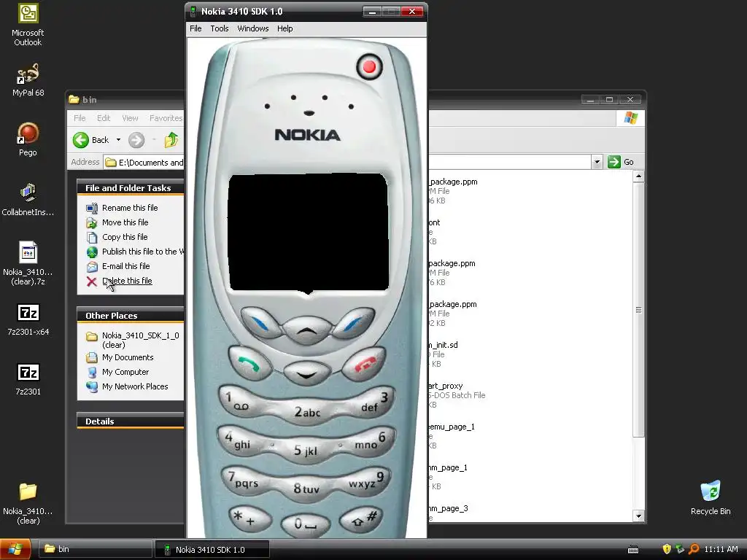This screenshot has height=560, width=747.
Task: Tap the 6 mno key
Action: click(x=373, y=441)
